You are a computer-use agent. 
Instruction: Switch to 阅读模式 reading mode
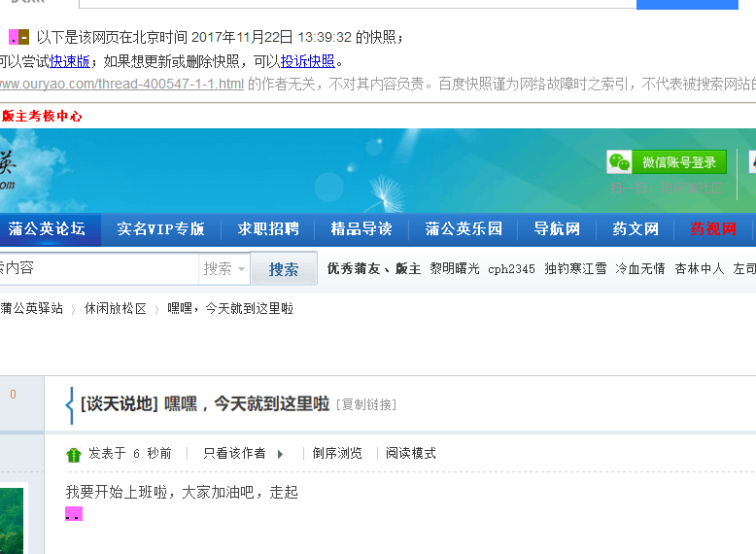[x=411, y=454]
